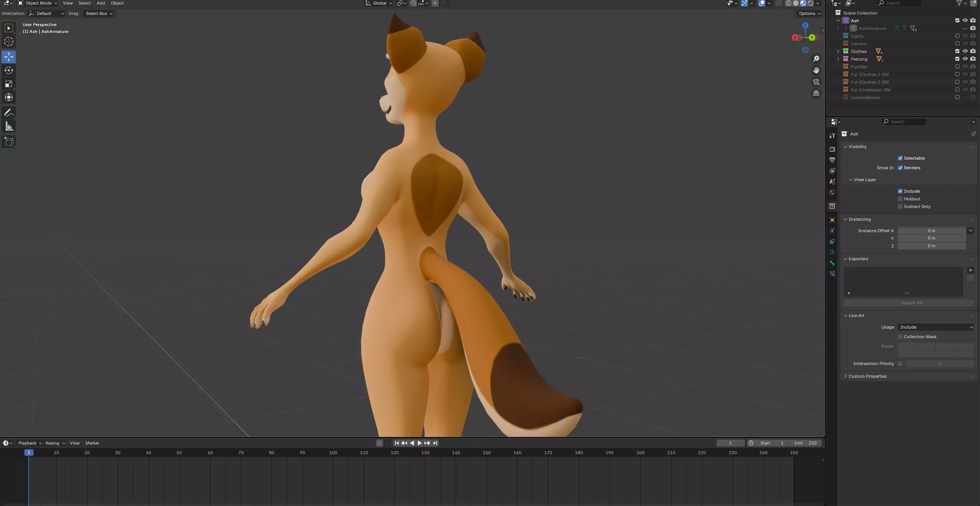
Task: Open the viewport Options dropdown
Action: pyautogui.click(x=809, y=13)
